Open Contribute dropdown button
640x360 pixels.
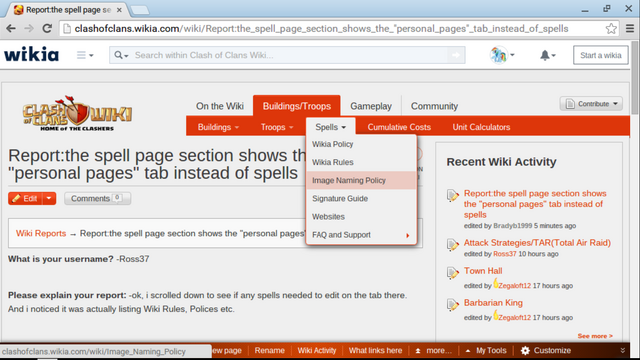(591, 104)
